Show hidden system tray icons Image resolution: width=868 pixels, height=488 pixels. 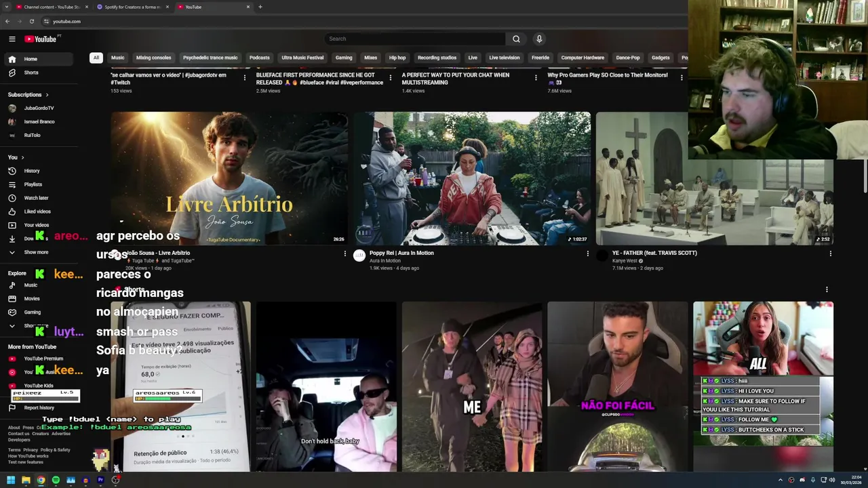(780, 480)
